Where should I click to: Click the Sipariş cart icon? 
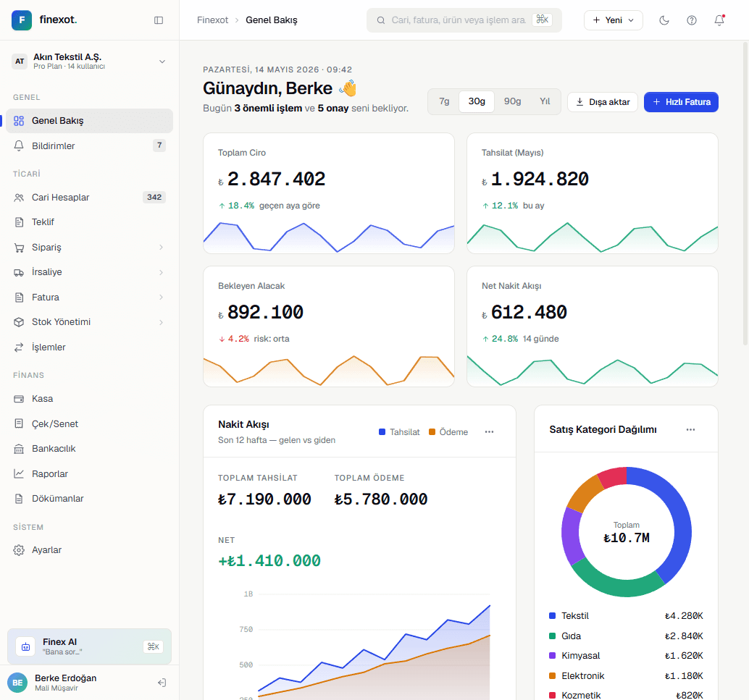(x=19, y=248)
